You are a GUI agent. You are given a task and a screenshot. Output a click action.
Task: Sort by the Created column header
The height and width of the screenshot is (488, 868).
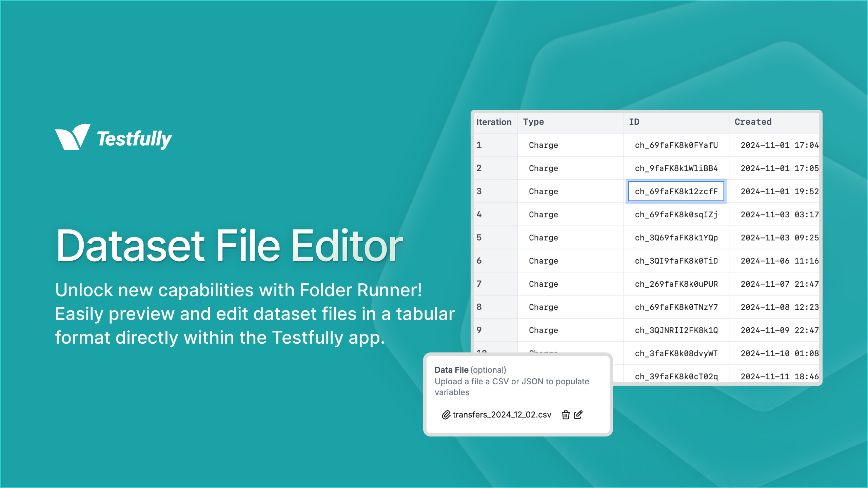tap(753, 122)
